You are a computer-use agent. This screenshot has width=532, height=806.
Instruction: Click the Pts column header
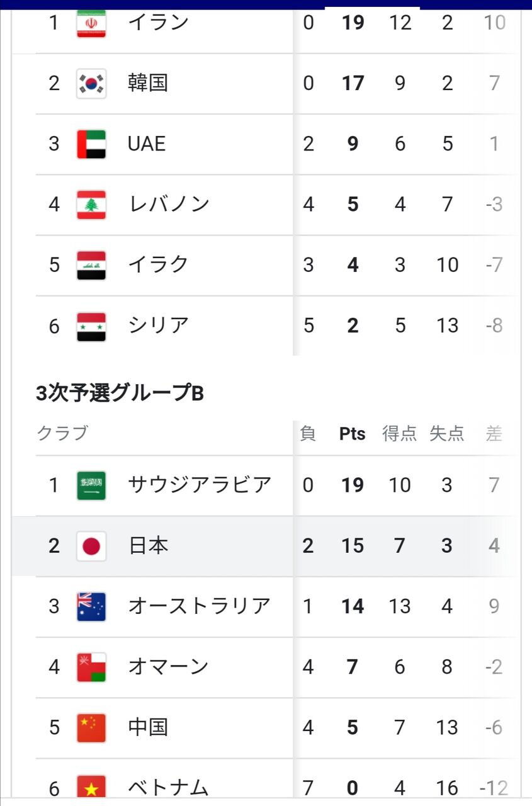click(353, 434)
